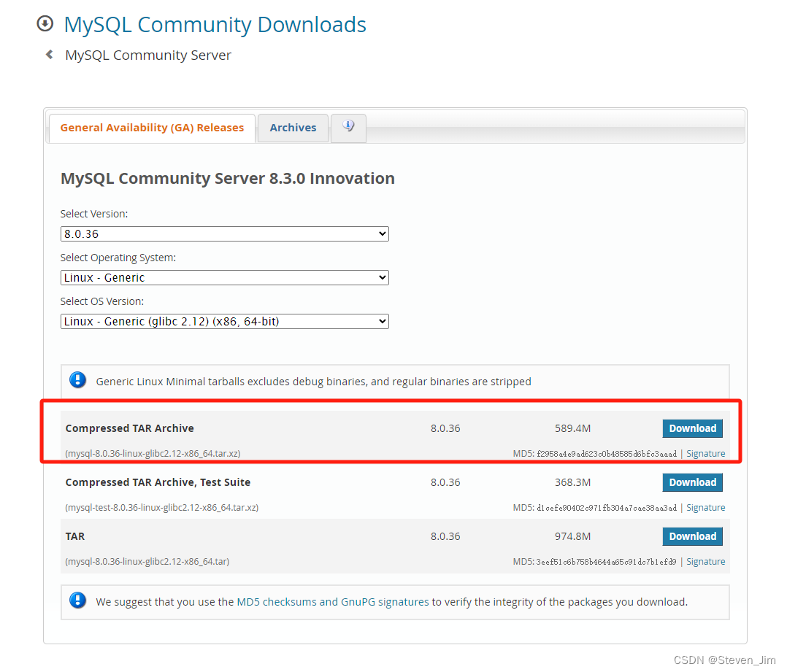Go back to MySQL Community Server
Screen dimensions: 787x672
[148, 55]
